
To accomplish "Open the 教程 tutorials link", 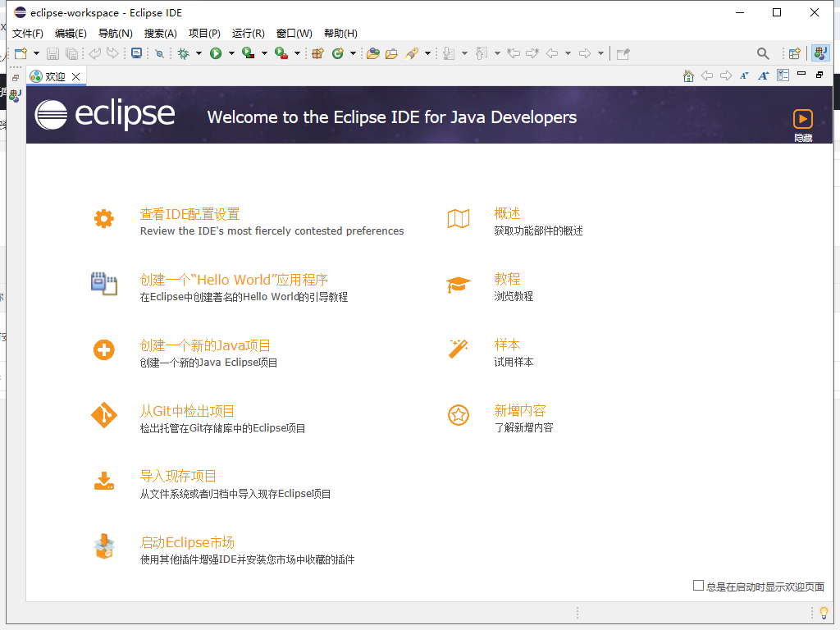I will point(507,279).
